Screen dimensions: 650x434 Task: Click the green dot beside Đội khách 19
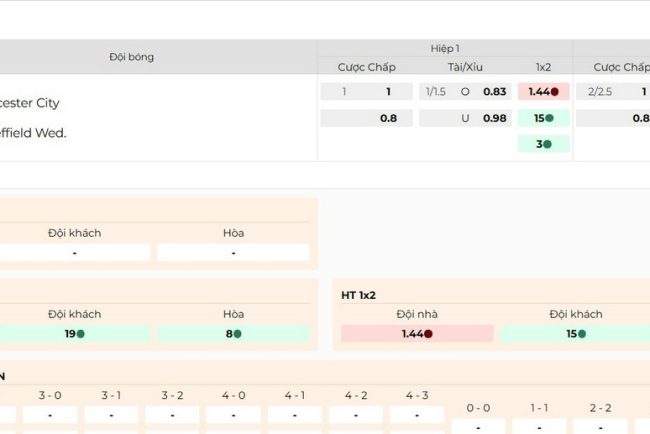(81, 334)
